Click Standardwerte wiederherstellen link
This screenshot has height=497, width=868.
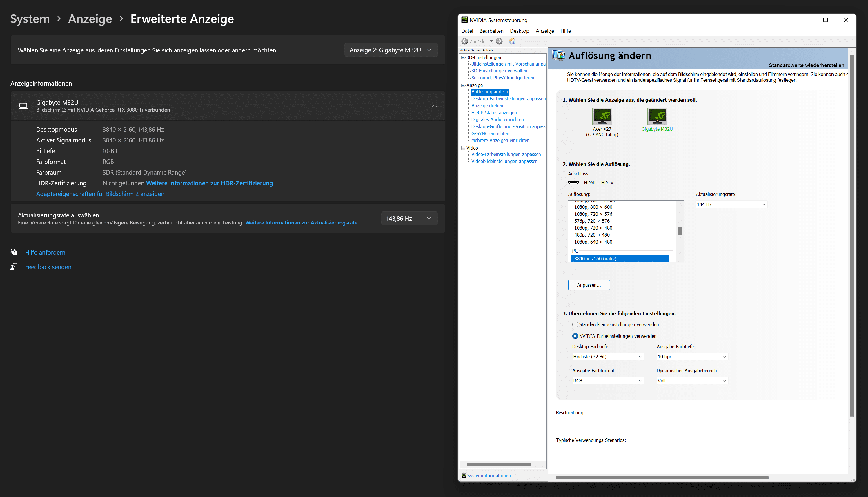(x=806, y=65)
